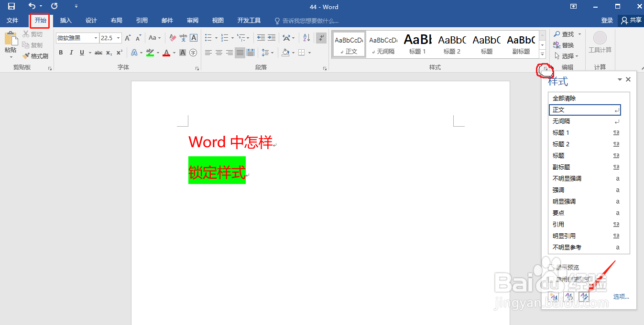Apply strikethrough (abc) formatting
The width and height of the screenshot is (644, 325).
click(x=98, y=53)
